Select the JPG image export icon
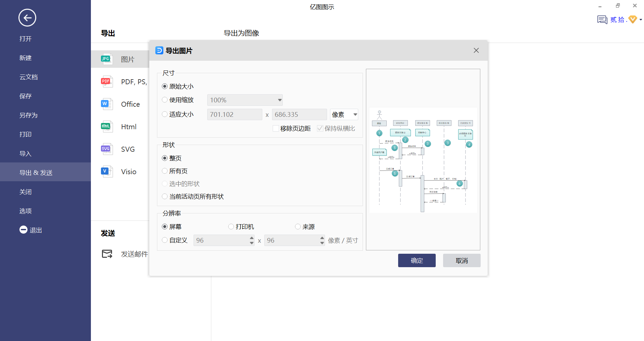 [106, 59]
